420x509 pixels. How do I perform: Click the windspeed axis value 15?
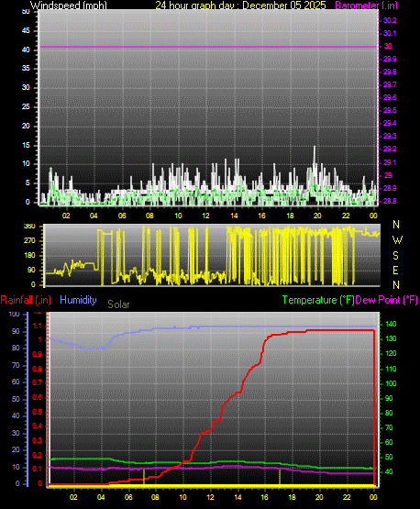click(26, 145)
